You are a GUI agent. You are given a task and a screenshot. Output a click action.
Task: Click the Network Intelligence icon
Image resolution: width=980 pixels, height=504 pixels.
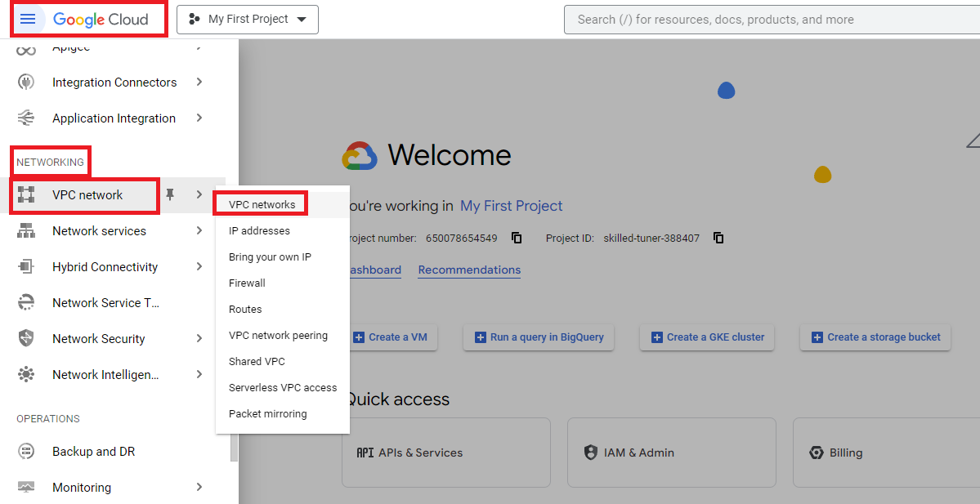25,375
